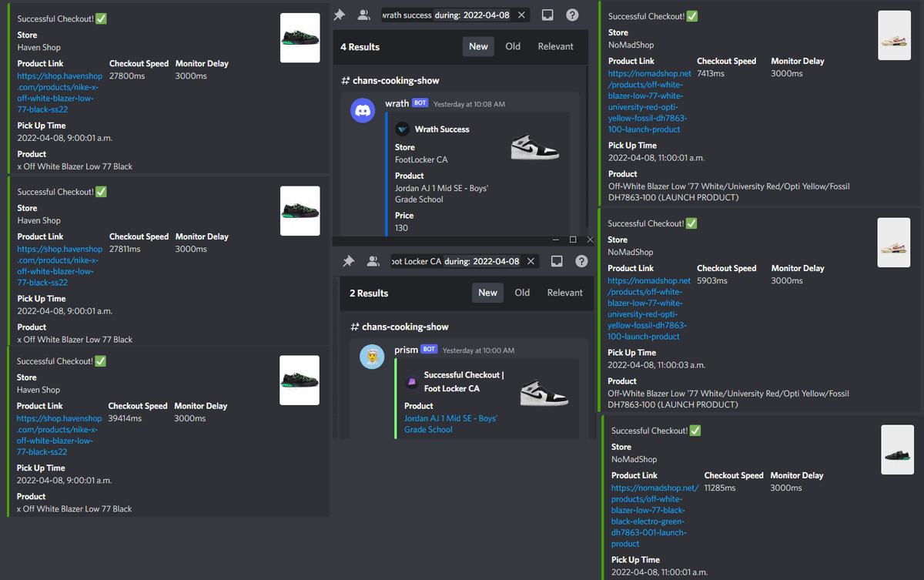
Task: Click the 27800ms checkout speed value
Action: coord(127,76)
